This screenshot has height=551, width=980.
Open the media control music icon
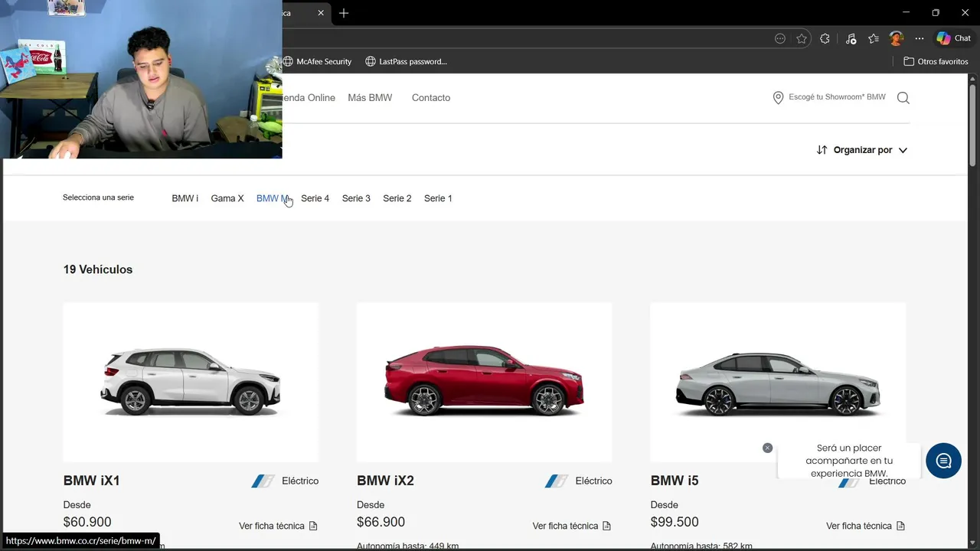point(851,38)
